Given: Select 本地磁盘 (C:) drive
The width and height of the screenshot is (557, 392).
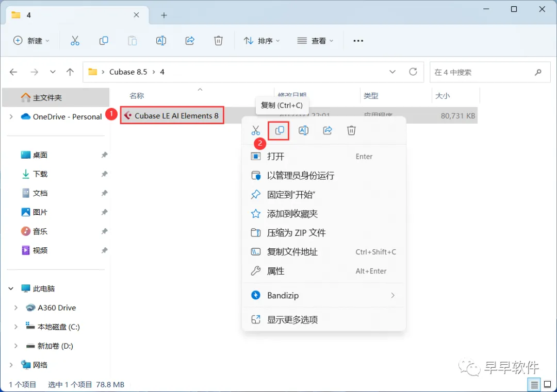Looking at the screenshot, I should 53,327.
